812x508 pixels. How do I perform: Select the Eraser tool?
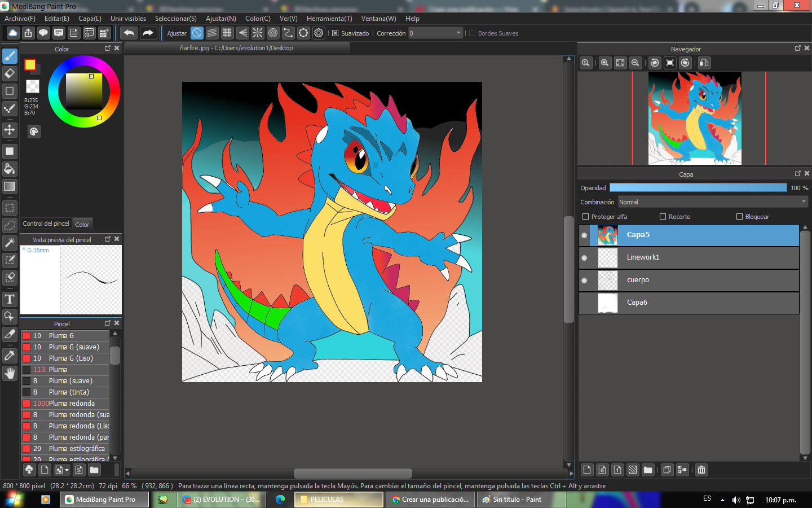pyautogui.click(x=10, y=73)
